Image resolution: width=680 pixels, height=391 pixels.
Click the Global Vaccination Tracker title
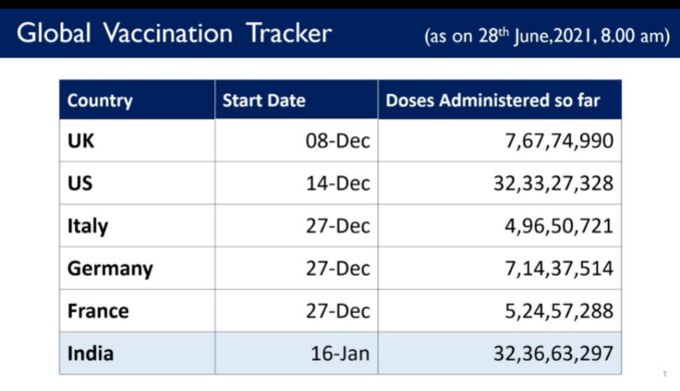point(174,33)
